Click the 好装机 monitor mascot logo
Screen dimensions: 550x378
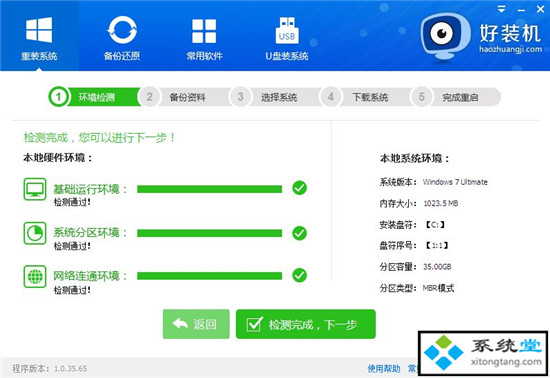click(444, 36)
